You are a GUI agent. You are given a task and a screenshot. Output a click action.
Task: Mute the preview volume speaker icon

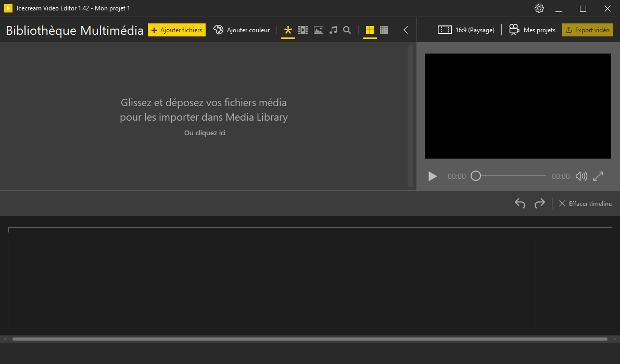click(x=581, y=176)
